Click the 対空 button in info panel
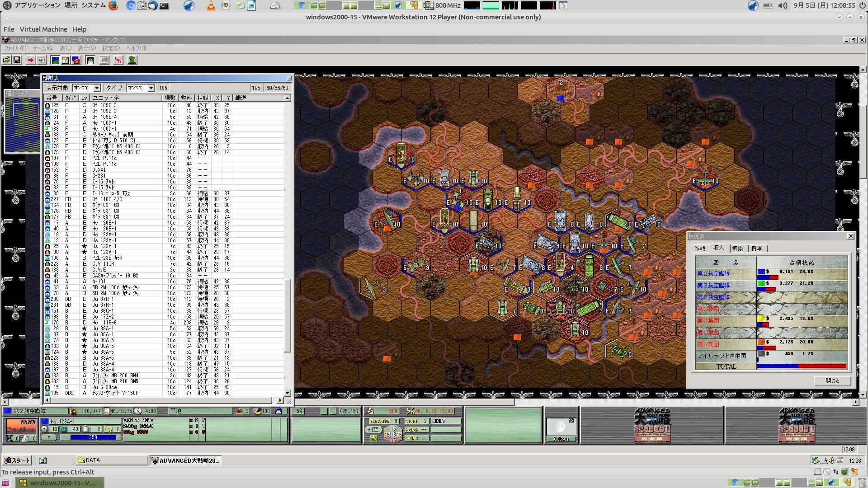The width and height of the screenshot is (868, 488). pyautogui.click(x=373, y=430)
